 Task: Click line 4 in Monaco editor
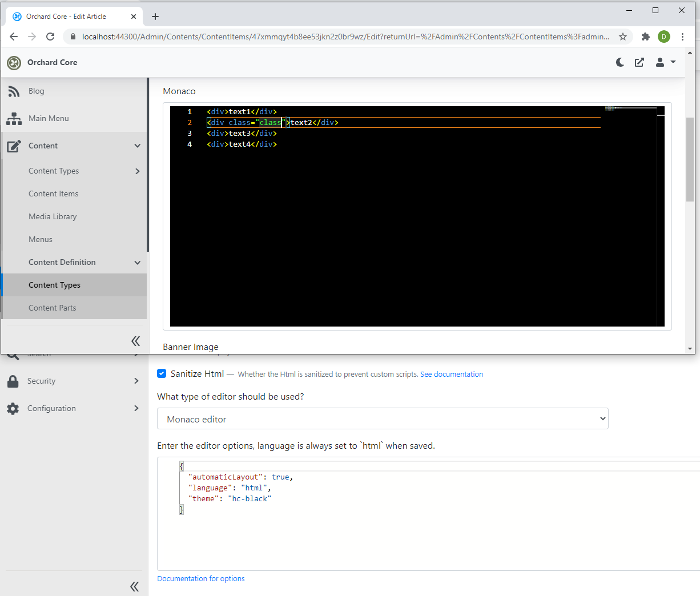[x=242, y=144]
